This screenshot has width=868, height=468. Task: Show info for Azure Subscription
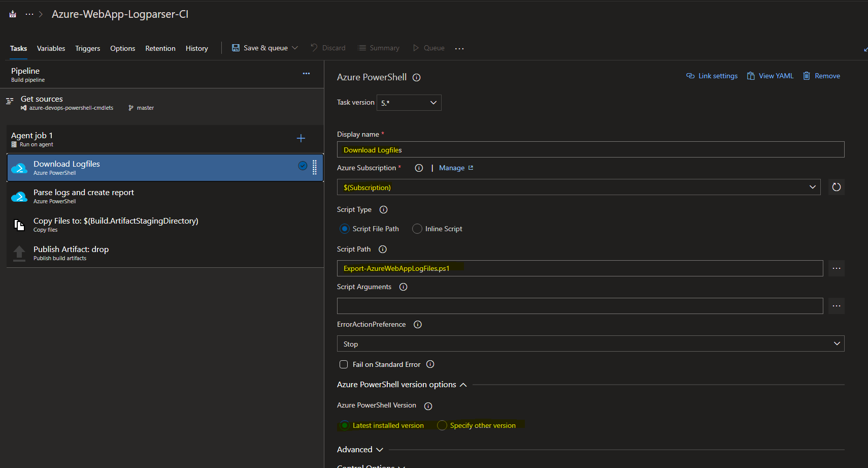click(419, 168)
